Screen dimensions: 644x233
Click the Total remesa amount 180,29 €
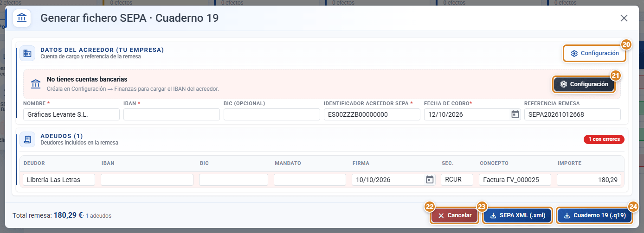68,215
